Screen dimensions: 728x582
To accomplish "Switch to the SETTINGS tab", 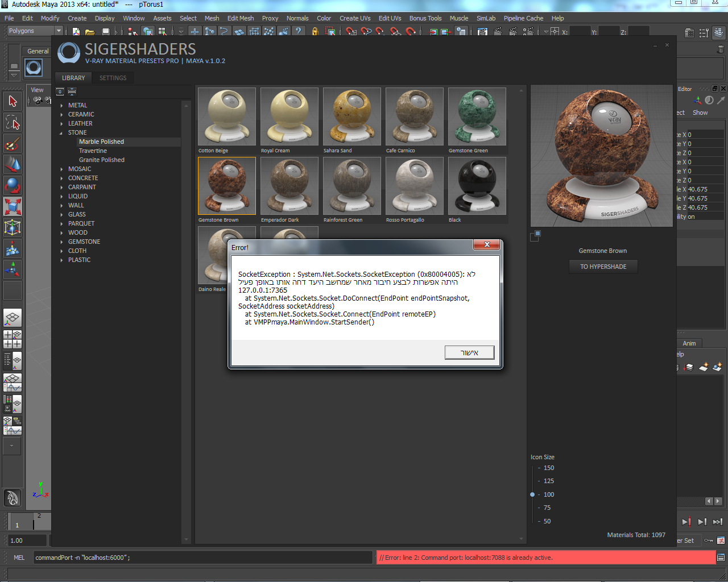I will [113, 78].
